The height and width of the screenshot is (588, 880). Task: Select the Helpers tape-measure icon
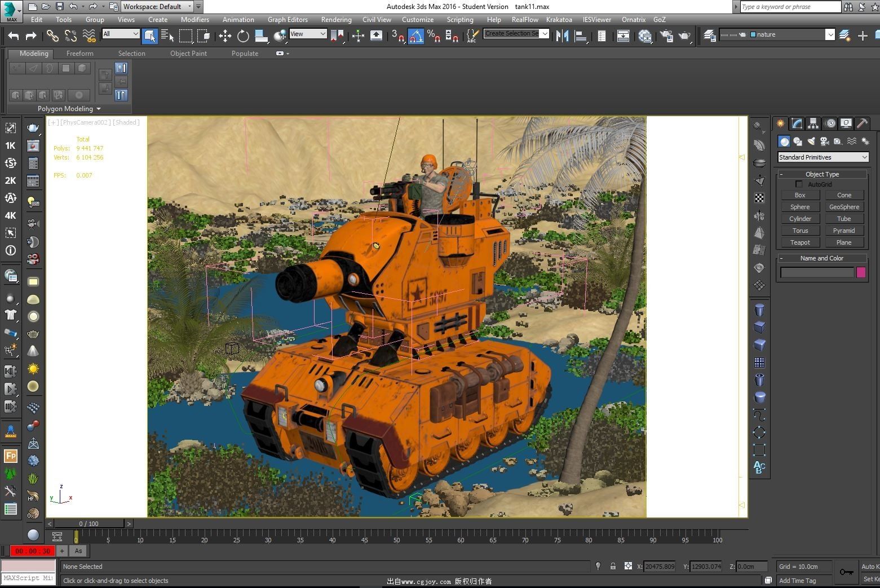point(838,141)
